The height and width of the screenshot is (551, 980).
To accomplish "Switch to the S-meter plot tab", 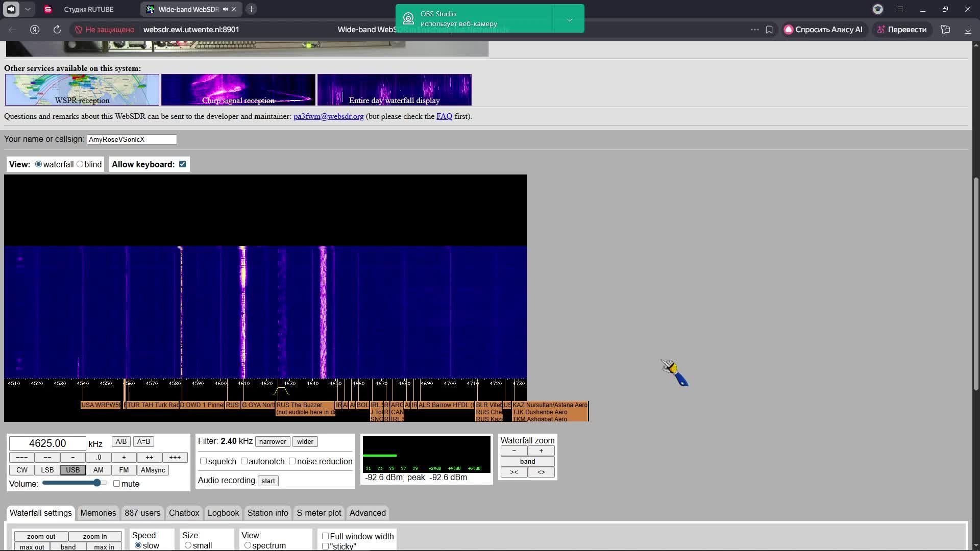I will click(318, 513).
